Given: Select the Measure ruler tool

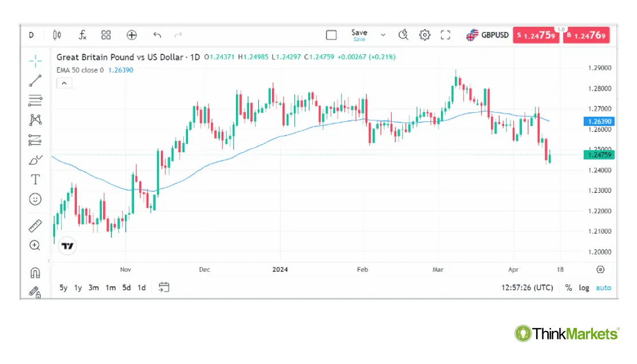Looking at the screenshot, I should (35, 225).
